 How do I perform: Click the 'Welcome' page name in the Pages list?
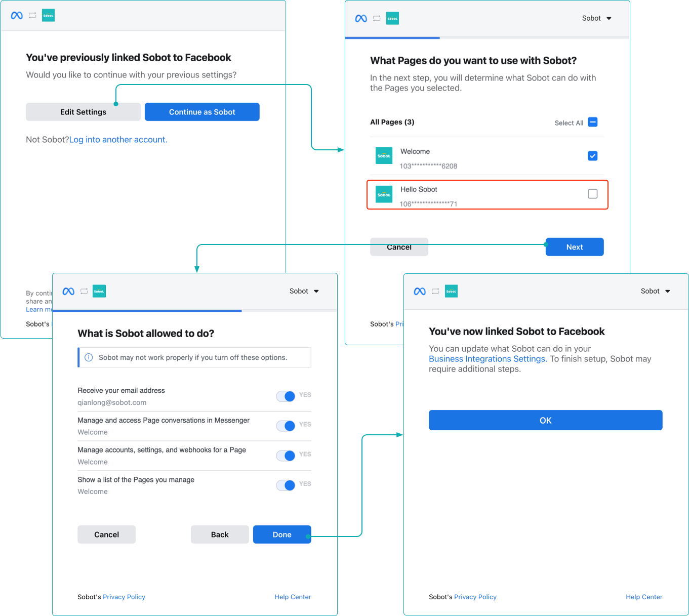click(415, 151)
